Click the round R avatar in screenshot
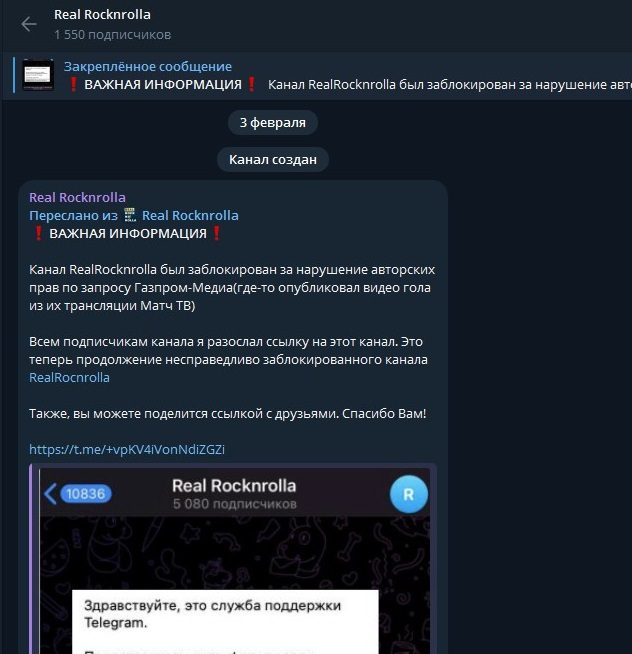 click(409, 494)
